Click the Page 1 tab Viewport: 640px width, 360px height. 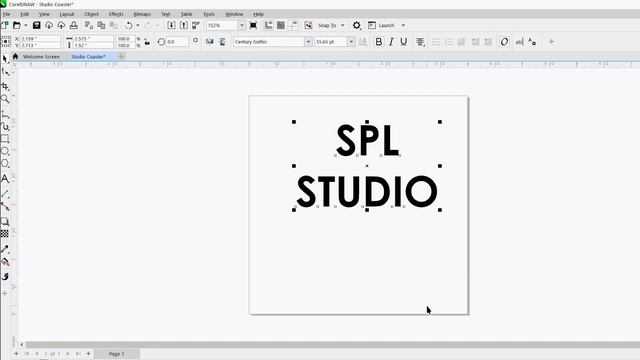(x=116, y=354)
